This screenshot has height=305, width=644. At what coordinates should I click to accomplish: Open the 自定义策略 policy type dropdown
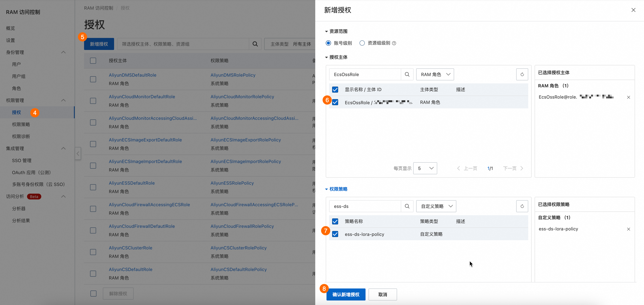[436, 206]
